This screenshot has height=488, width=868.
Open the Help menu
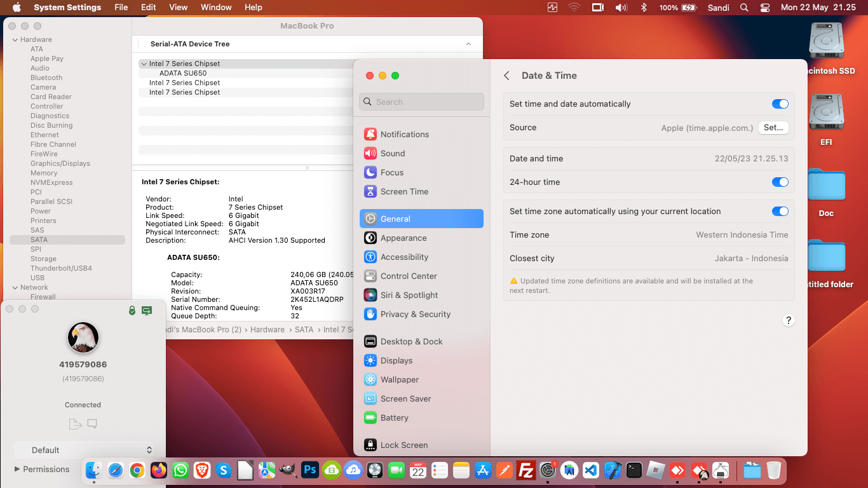pos(254,8)
